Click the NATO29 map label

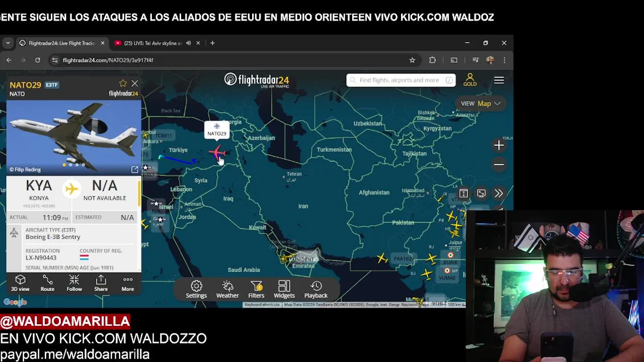[217, 130]
